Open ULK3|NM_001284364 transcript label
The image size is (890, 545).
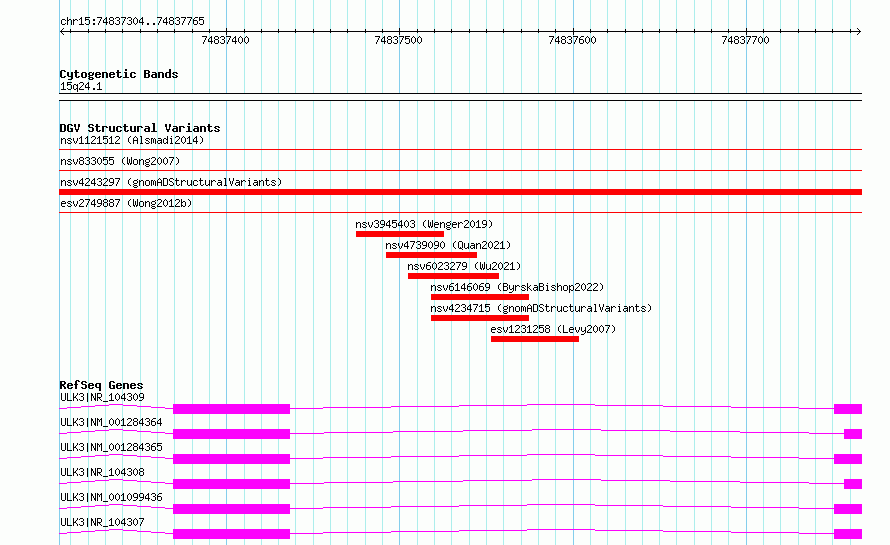point(111,422)
